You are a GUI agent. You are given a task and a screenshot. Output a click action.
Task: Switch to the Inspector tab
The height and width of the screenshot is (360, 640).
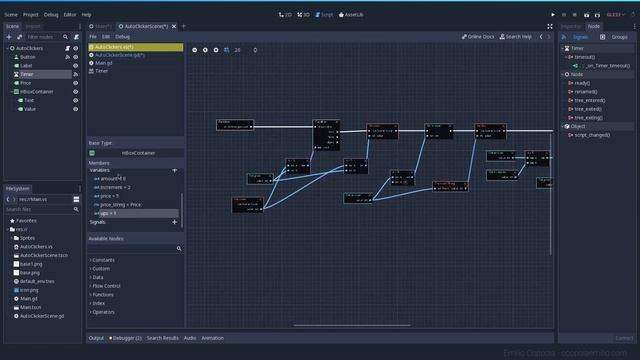[x=571, y=27]
